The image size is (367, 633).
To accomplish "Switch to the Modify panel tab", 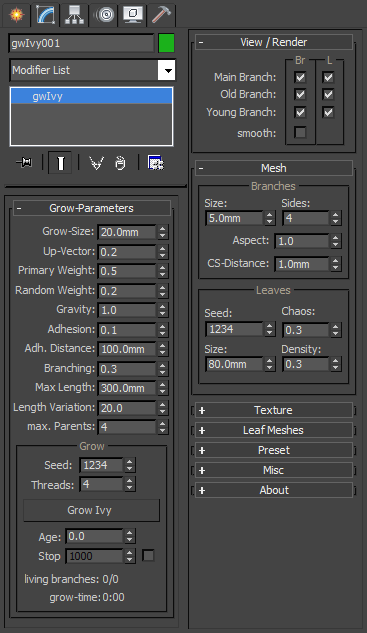I will click(46, 15).
